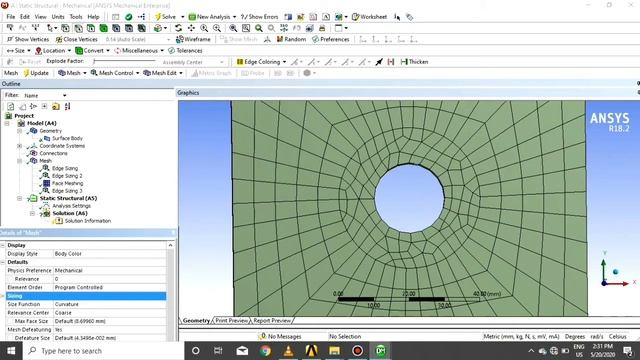This screenshot has height=360, width=640.
Task: Click Tolerances button
Action: coord(185,51)
